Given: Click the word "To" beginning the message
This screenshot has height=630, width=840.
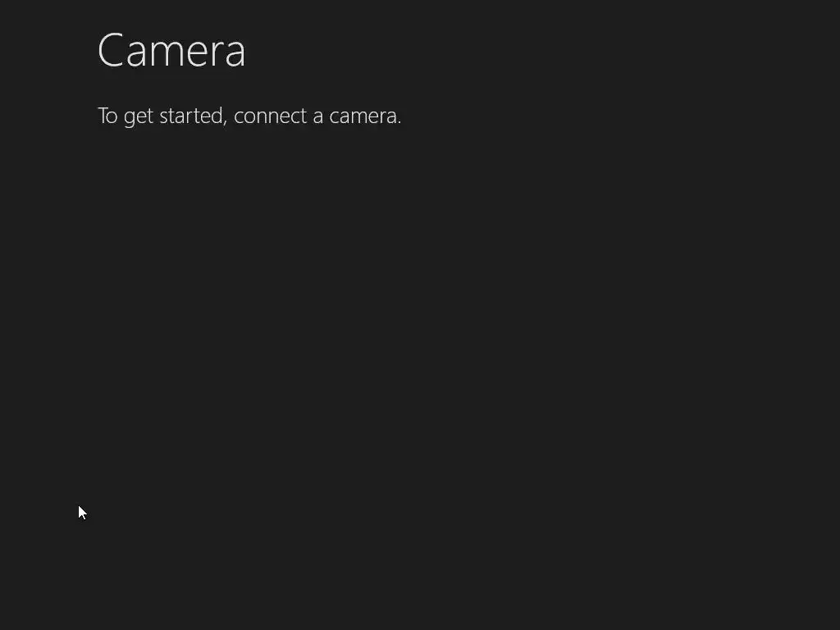Looking at the screenshot, I should (107, 116).
